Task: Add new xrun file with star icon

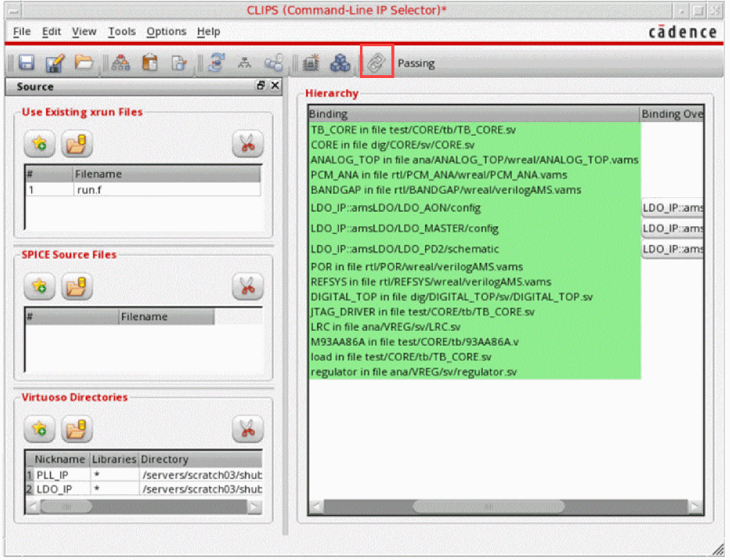Action: pyautogui.click(x=40, y=144)
